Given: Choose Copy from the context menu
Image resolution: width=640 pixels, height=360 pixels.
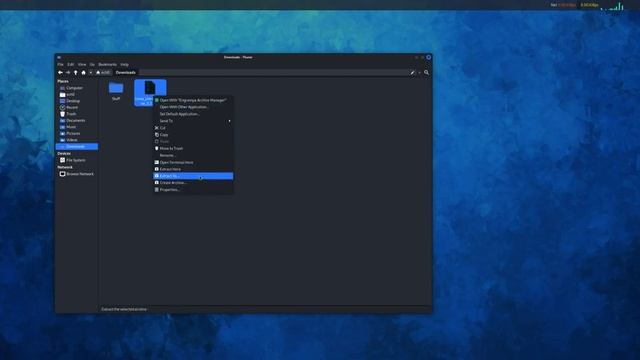Looking at the screenshot, I should click(193, 135).
